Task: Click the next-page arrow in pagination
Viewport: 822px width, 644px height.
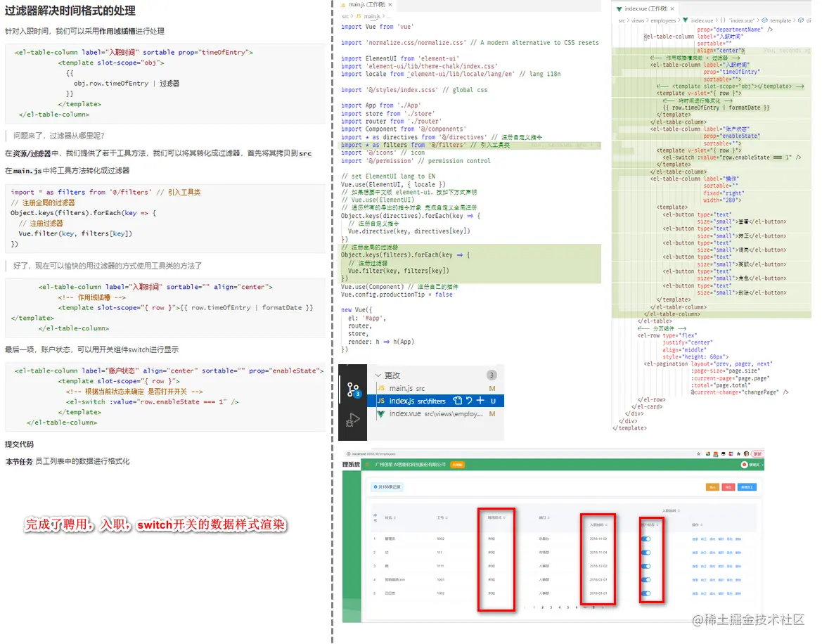Action: (603, 607)
